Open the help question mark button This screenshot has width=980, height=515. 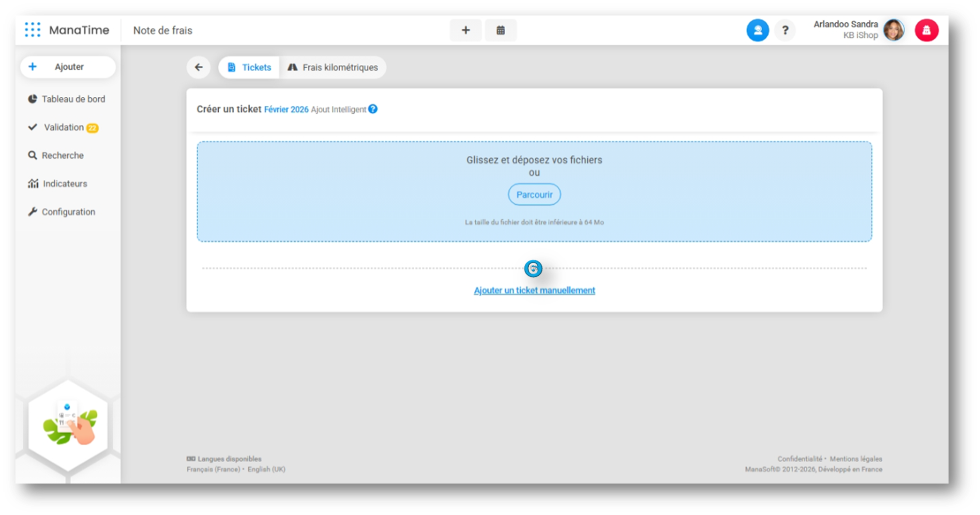pos(785,30)
